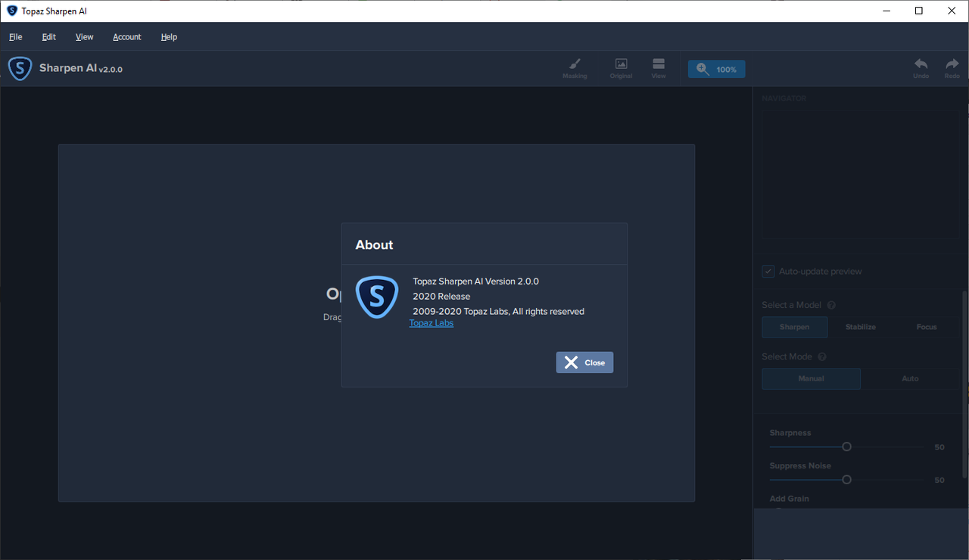
Task: Click the "Topaz Sharpen AI Version 2.0.0" text
Action: click(x=475, y=282)
